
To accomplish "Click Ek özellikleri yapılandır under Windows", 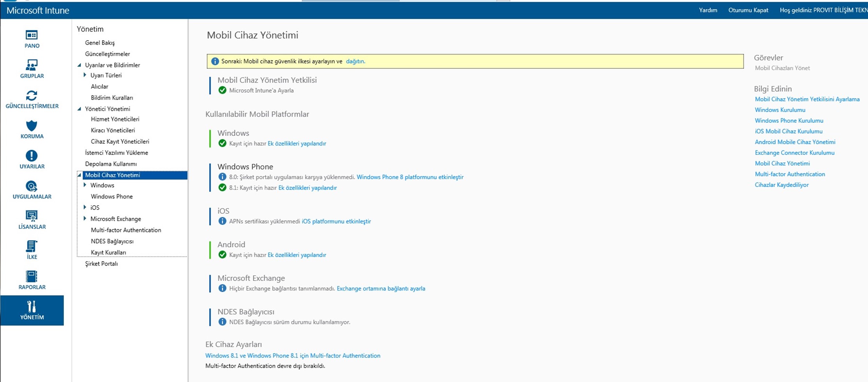I will click(x=297, y=143).
